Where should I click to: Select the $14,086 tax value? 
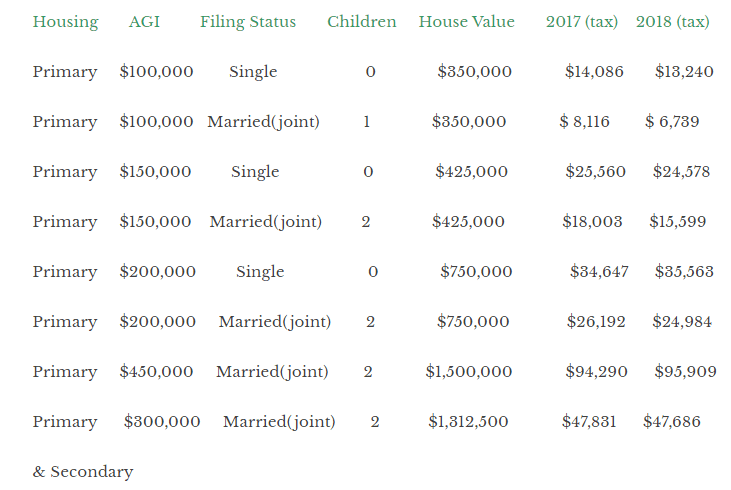point(594,72)
